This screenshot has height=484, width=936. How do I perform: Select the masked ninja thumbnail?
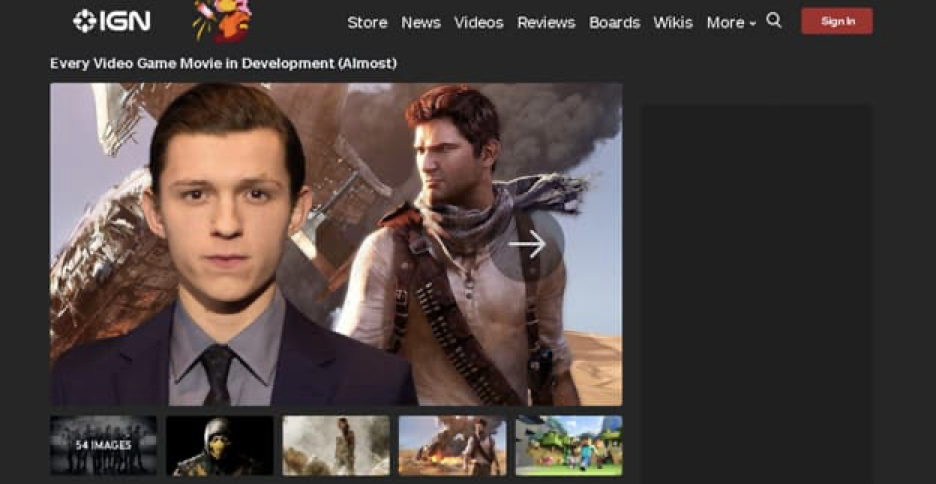click(220, 445)
